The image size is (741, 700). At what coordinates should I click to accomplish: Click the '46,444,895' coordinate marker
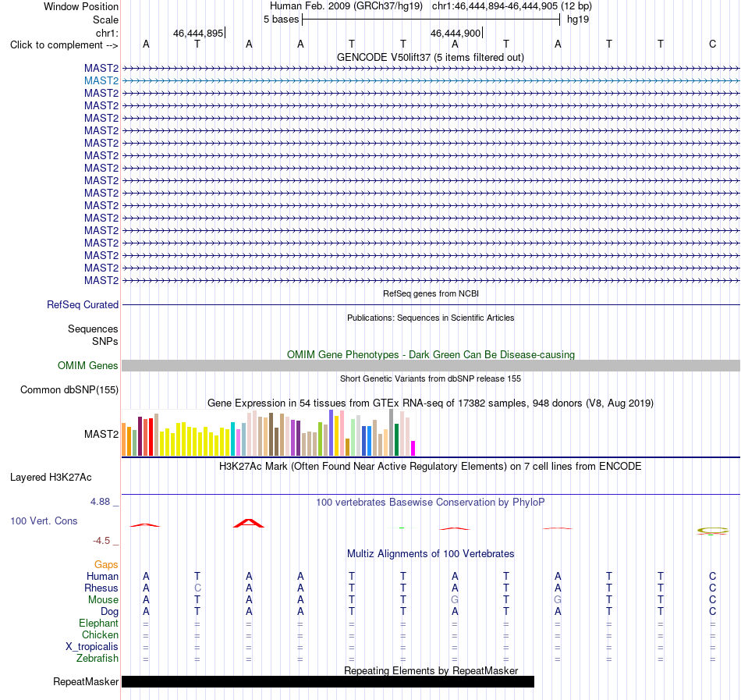[198, 33]
